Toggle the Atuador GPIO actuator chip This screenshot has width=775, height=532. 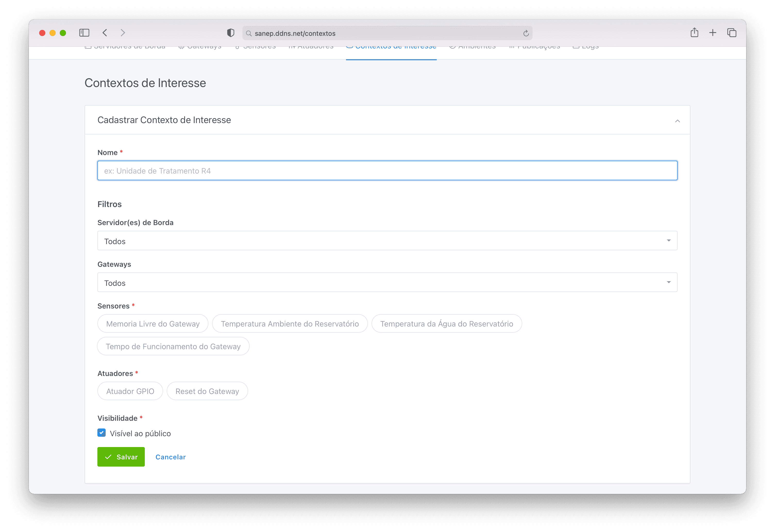click(130, 391)
